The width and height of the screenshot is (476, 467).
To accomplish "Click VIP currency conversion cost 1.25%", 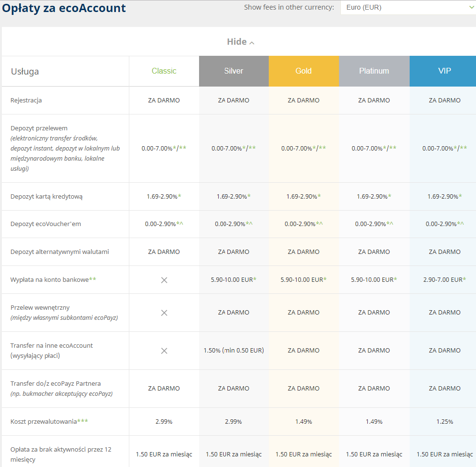I will coord(445,421).
